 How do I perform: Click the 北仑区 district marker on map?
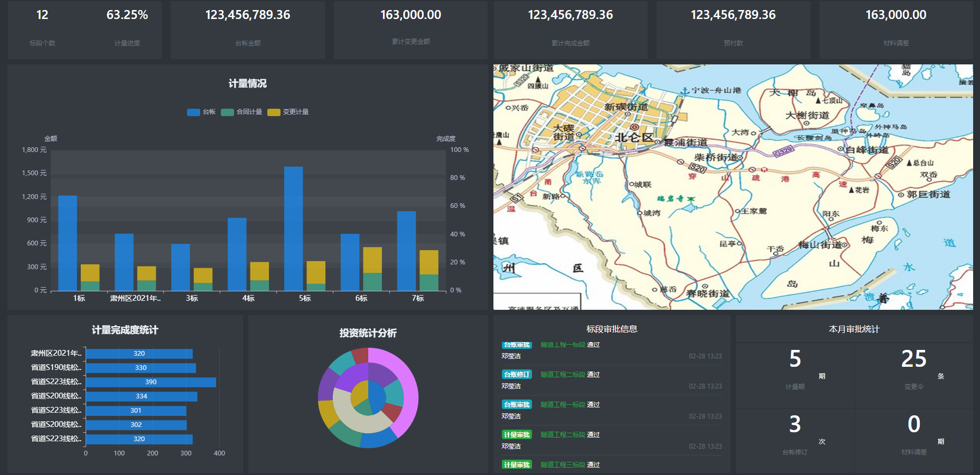[x=634, y=127]
